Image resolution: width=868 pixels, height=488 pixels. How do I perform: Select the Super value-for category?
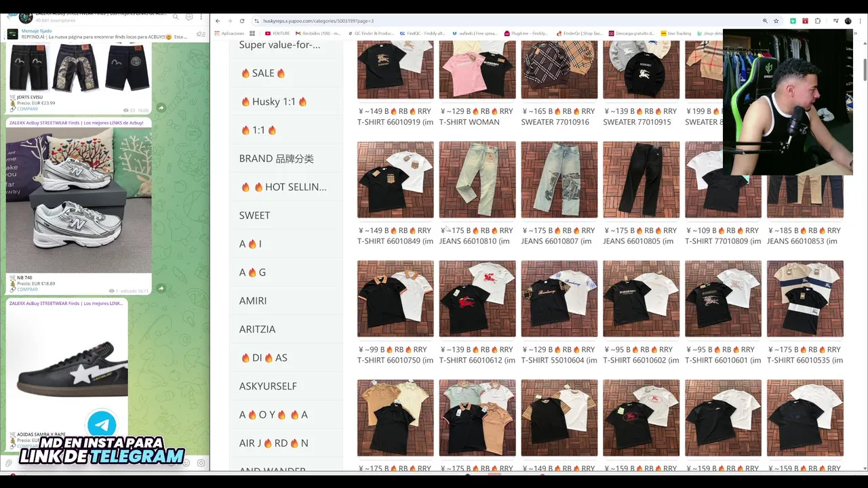tap(286, 45)
